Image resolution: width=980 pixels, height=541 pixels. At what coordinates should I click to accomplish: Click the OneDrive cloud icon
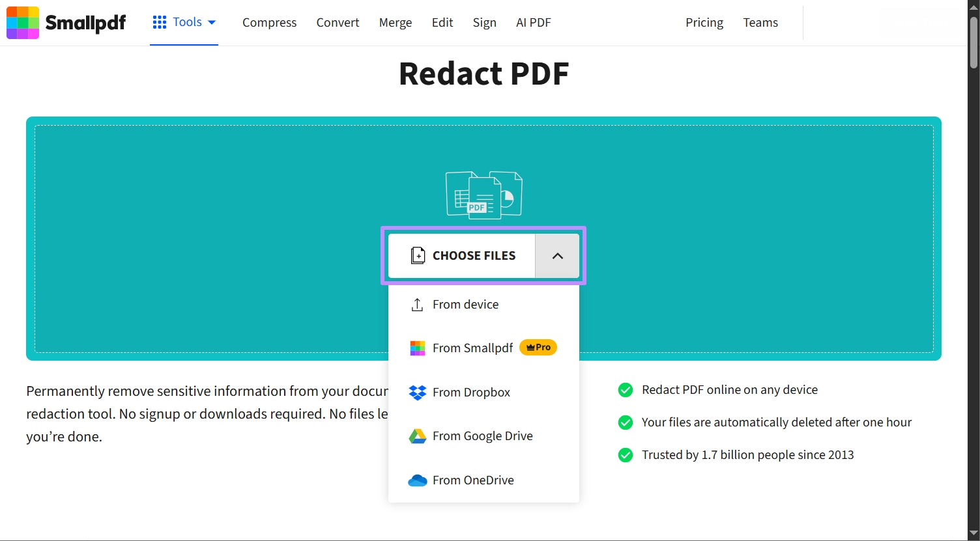418,480
